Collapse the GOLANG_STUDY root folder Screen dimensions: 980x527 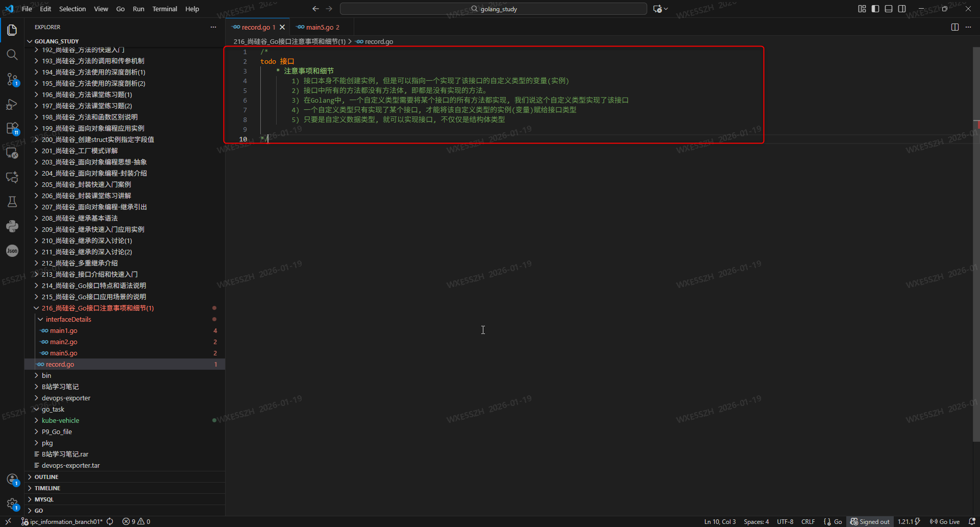[56, 41]
